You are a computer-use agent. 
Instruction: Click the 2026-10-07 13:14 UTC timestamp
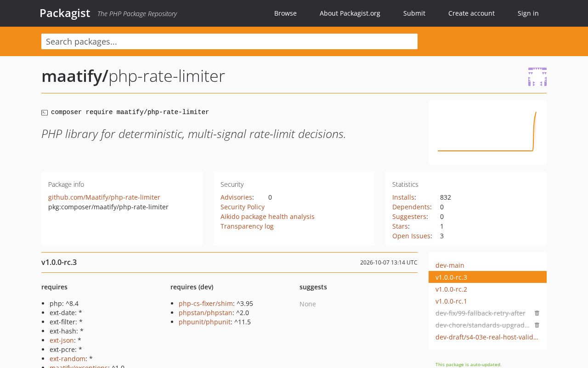pyautogui.click(x=389, y=263)
